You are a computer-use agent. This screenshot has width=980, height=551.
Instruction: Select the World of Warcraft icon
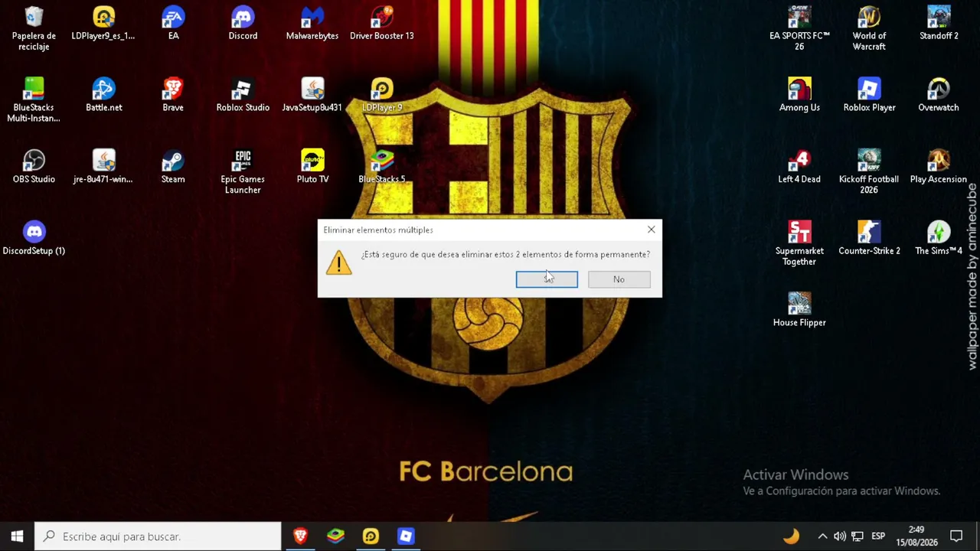point(869,29)
